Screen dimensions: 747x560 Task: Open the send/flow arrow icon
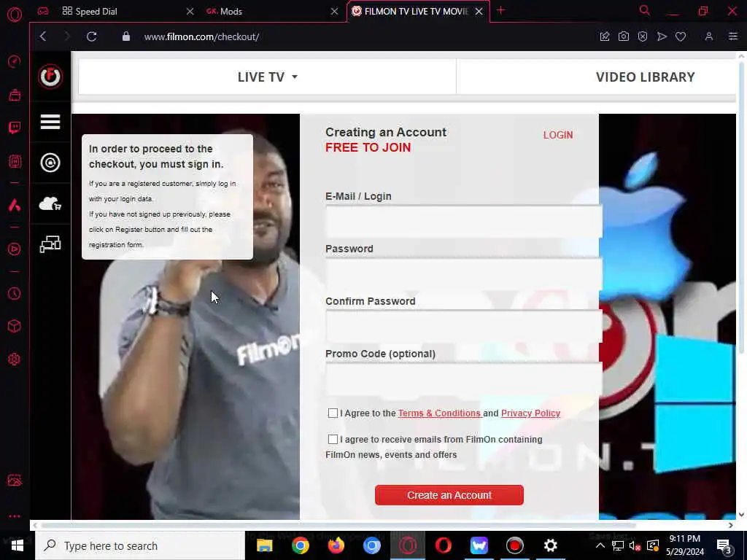pyautogui.click(x=661, y=36)
